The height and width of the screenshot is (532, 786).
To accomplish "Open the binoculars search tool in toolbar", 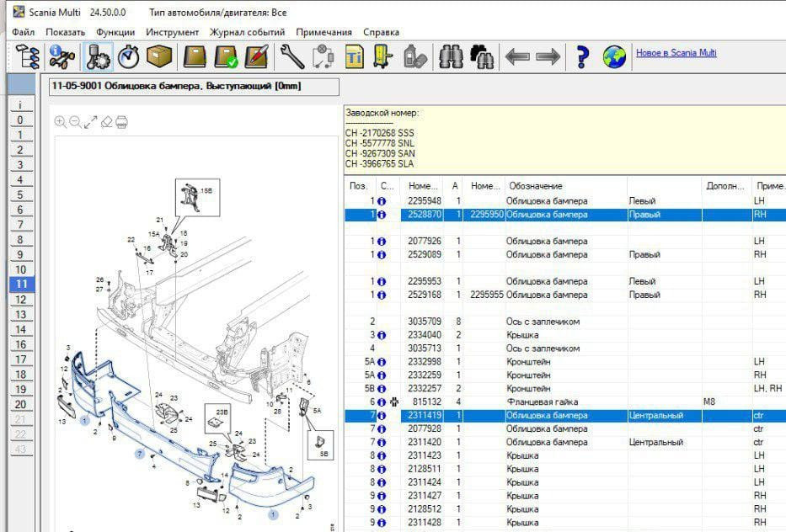I will (x=452, y=57).
